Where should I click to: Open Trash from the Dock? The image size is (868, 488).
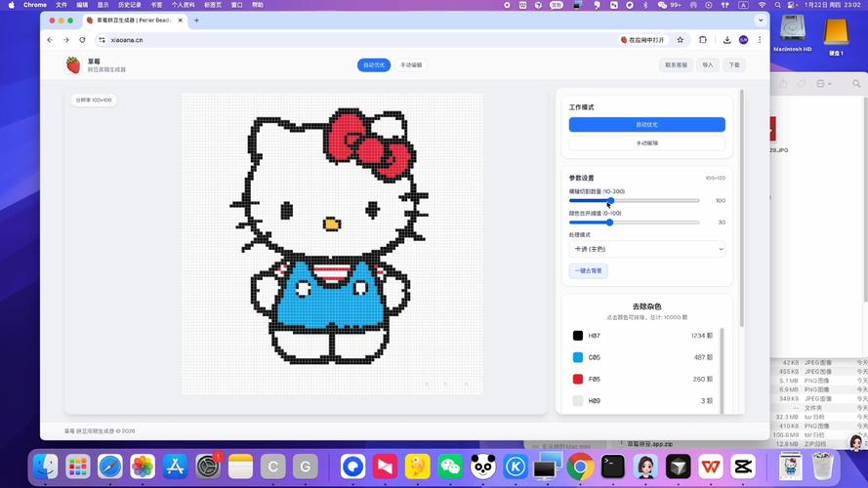point(823,467)
